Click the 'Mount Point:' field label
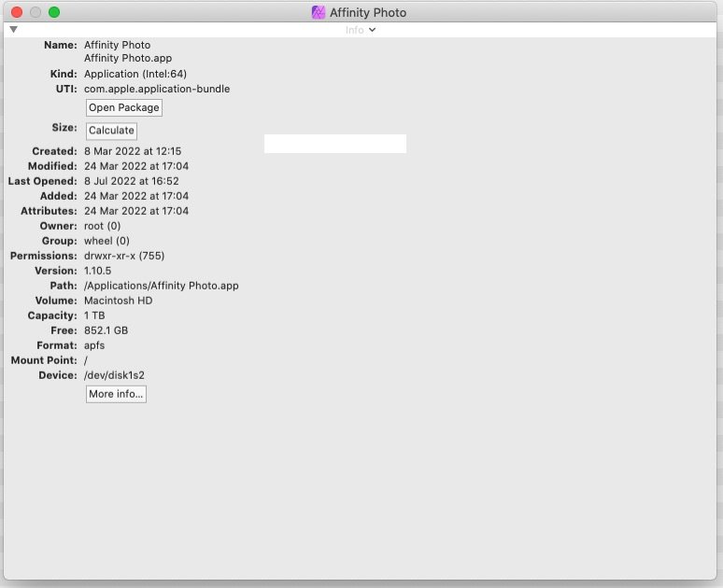 44,360
